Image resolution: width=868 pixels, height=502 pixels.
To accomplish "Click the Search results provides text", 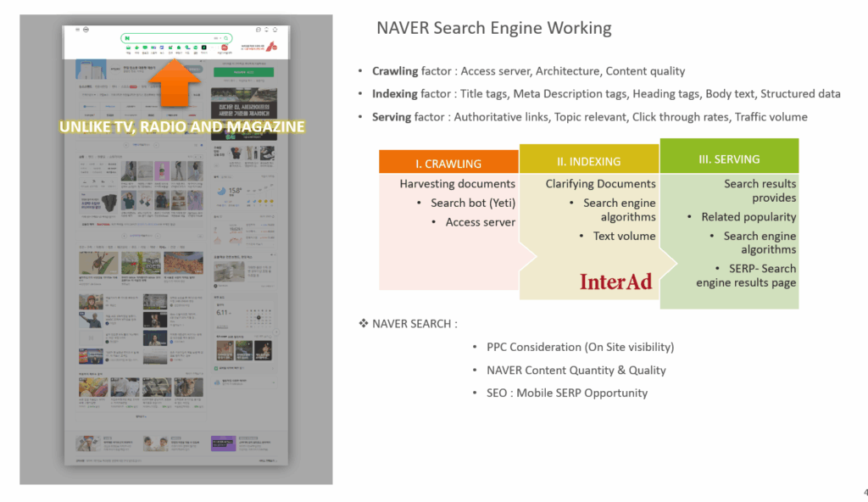I will [x=759, y=191].
